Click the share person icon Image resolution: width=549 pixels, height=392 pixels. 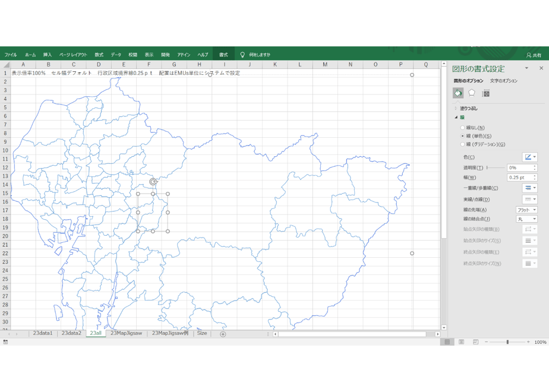[x=529, y=55]
